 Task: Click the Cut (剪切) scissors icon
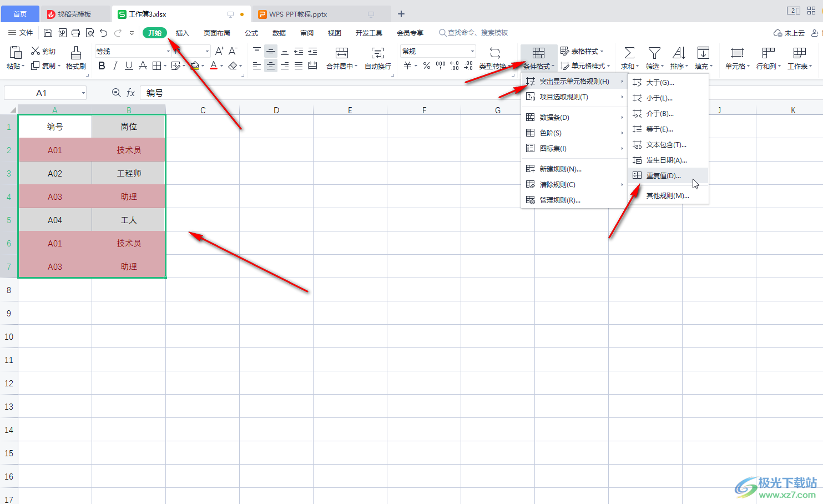(36, 51)
